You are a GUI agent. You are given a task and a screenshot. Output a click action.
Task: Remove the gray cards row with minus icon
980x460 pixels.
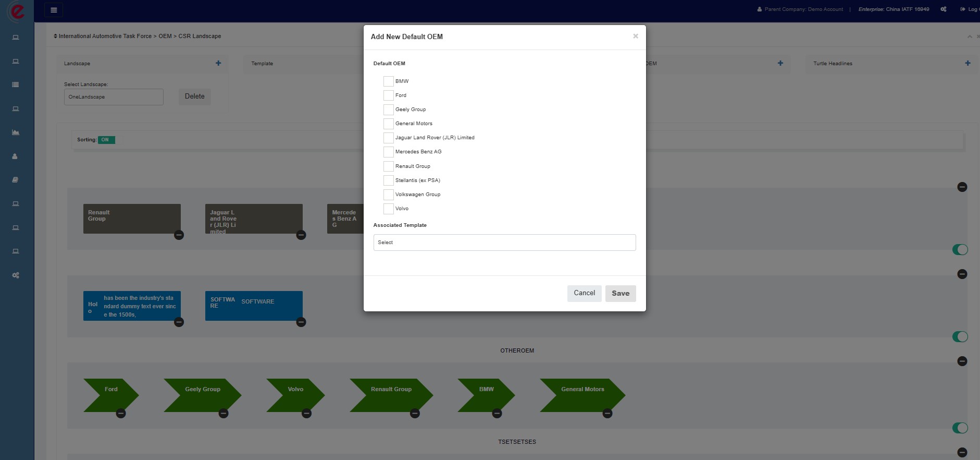(x=962, y=187)
